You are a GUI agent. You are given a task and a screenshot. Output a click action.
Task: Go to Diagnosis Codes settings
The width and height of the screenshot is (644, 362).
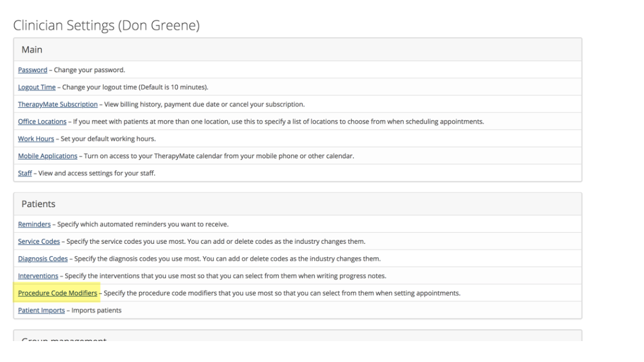[43, 258]
